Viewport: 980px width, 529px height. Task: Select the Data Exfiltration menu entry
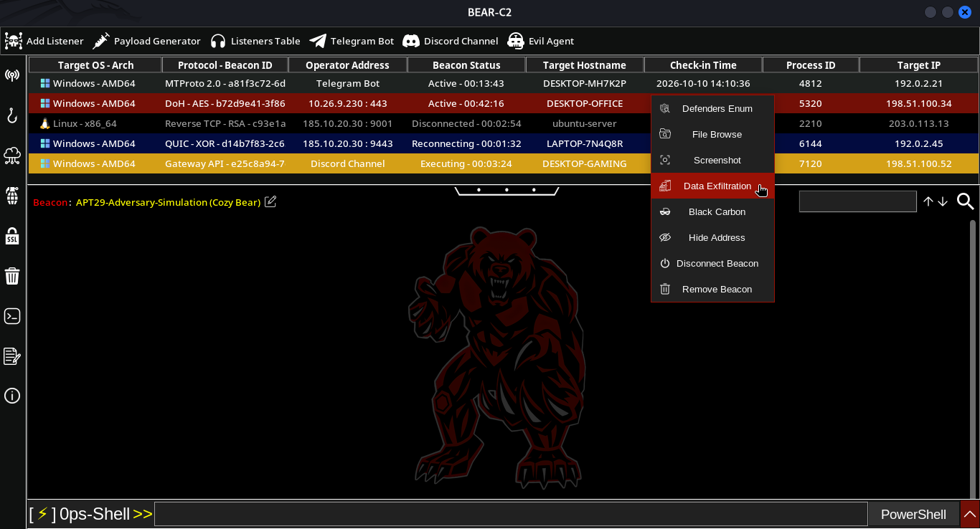[712, 186]
